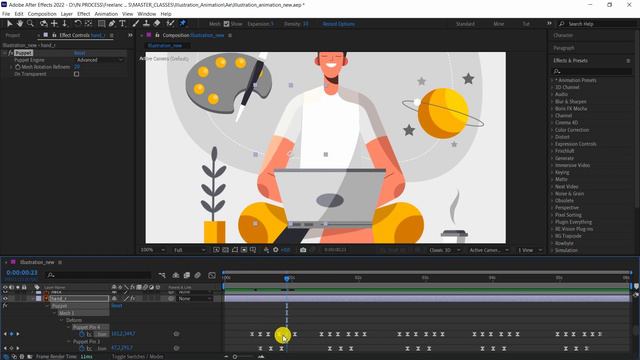
Task: Select the Hand tool
Action: click(20, 24)
